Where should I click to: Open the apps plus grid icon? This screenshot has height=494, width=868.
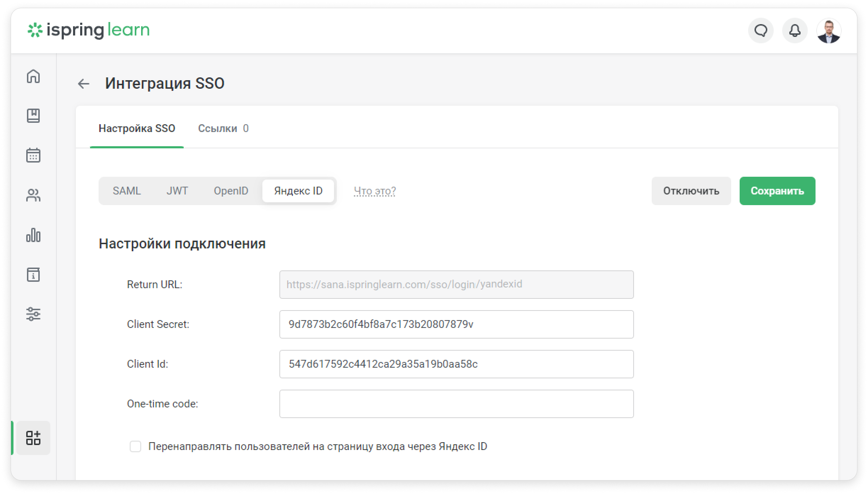coord(33,438)
